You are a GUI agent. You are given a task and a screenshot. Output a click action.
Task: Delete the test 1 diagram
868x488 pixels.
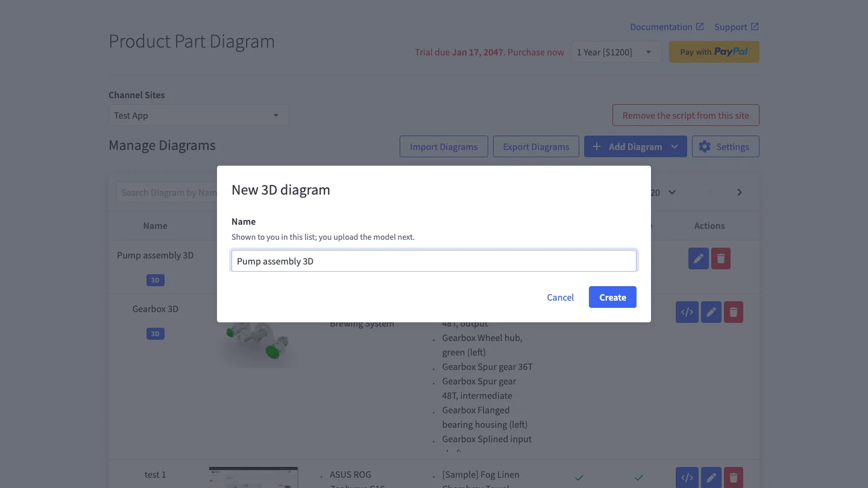(x=734, y=478)
